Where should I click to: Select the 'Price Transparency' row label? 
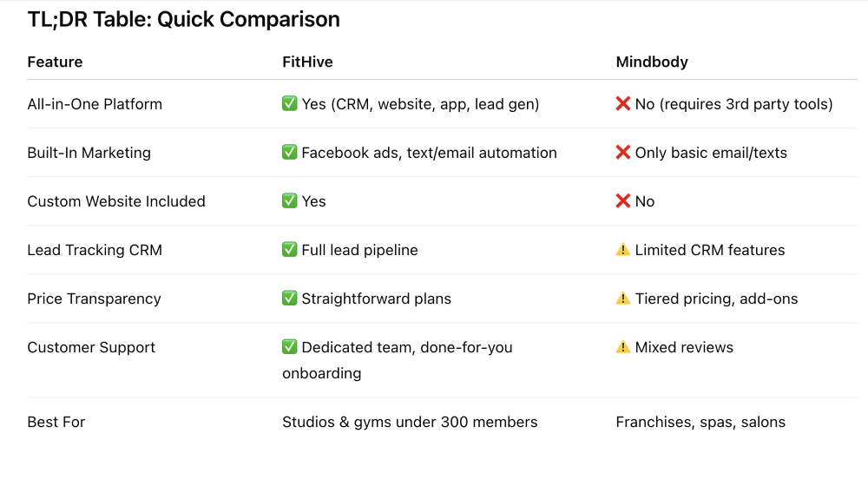(x=94, y=299)
